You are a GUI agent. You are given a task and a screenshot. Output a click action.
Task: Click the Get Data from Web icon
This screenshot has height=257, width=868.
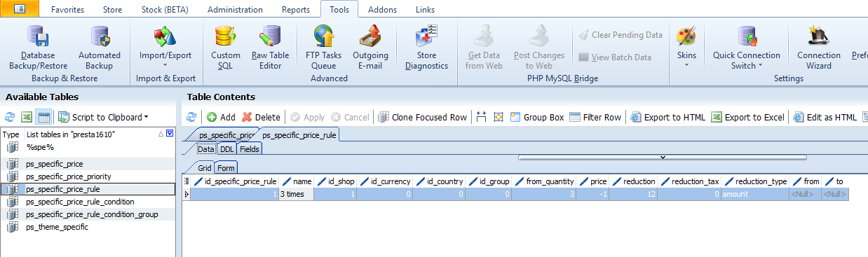[x=484, y=36]
